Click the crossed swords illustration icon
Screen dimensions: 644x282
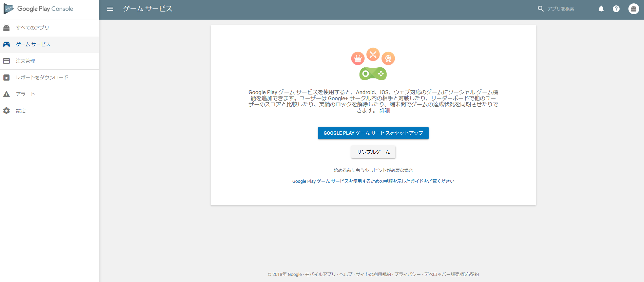(373, 55)
